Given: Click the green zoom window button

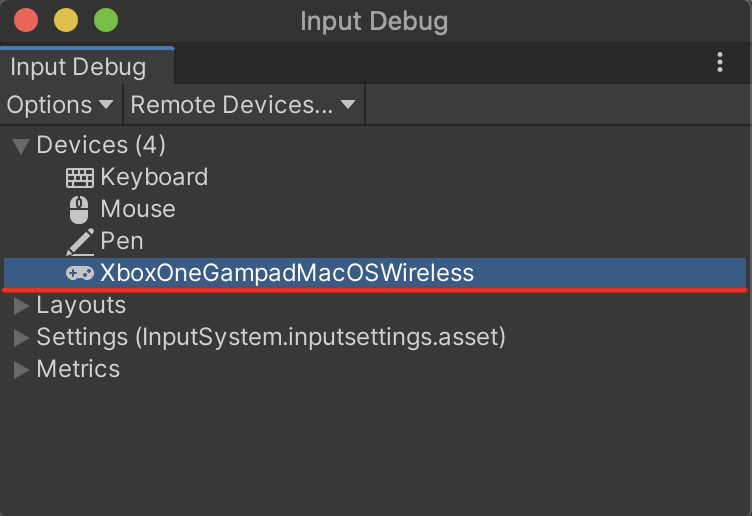Looking at the screenshot, I should pos(105,20).
